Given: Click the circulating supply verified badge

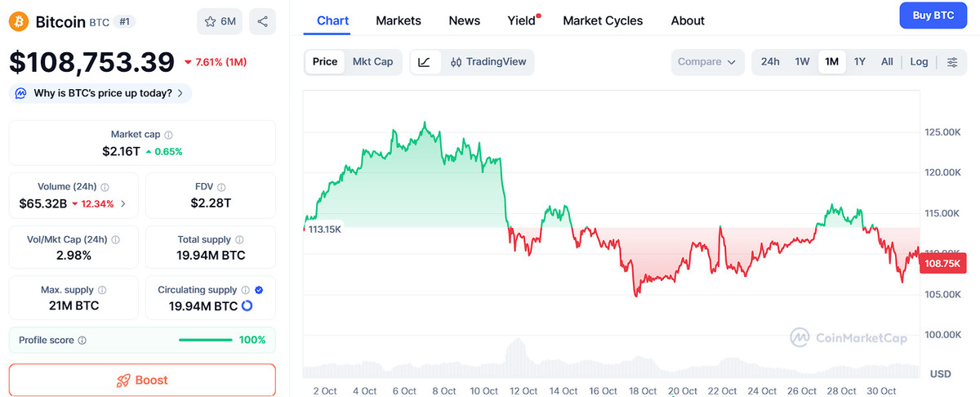Looking at the screenshot, I should [x=259, y=290].
